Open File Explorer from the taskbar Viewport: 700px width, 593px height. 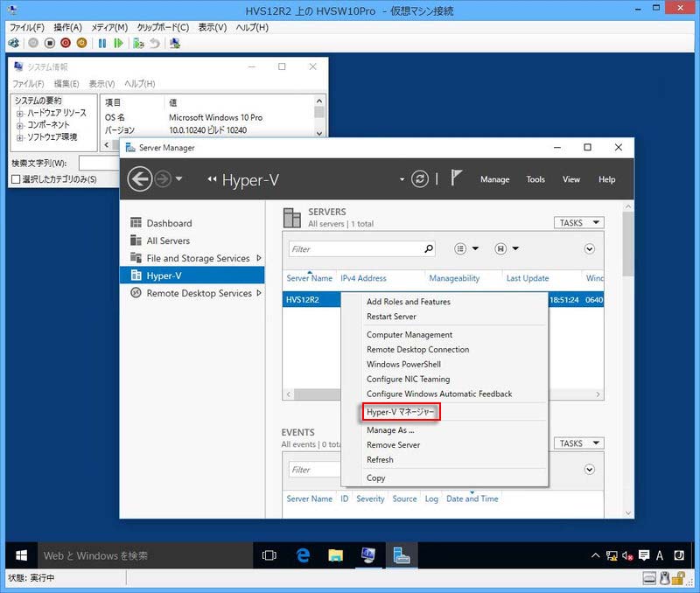click(335, 555)
